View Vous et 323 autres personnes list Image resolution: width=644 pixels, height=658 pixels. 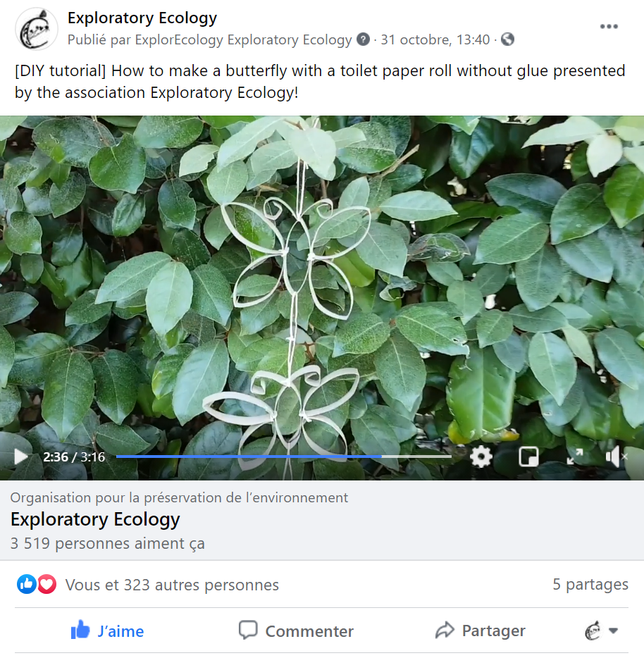(172, 585)
